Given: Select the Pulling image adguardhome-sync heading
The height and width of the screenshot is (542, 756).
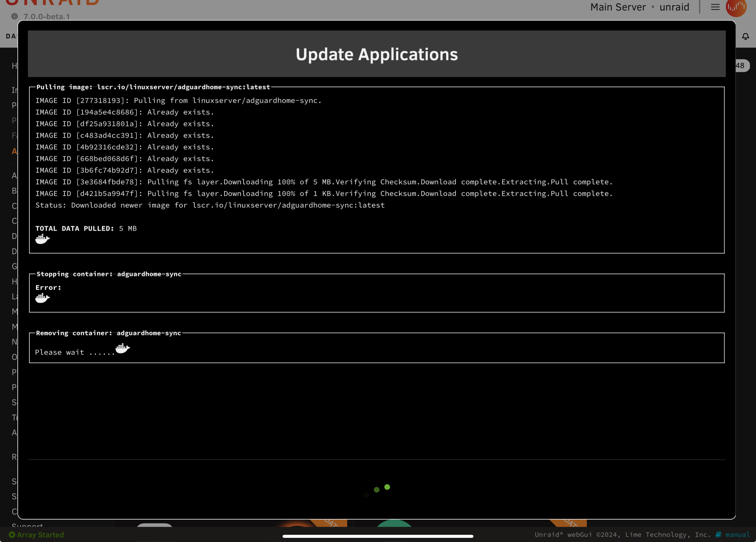Looking at the screenshot, I should pyautogui.click(x=153, y=87).
